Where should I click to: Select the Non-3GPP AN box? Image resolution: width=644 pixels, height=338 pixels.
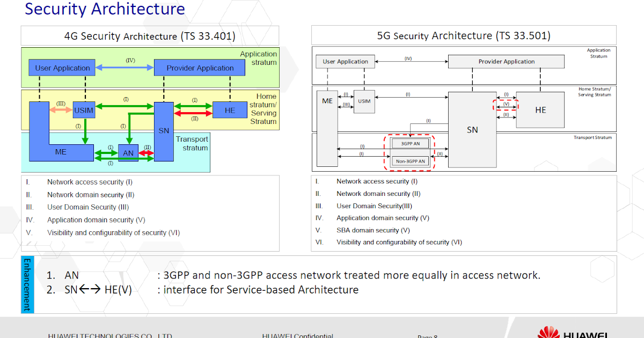[411, 160]
